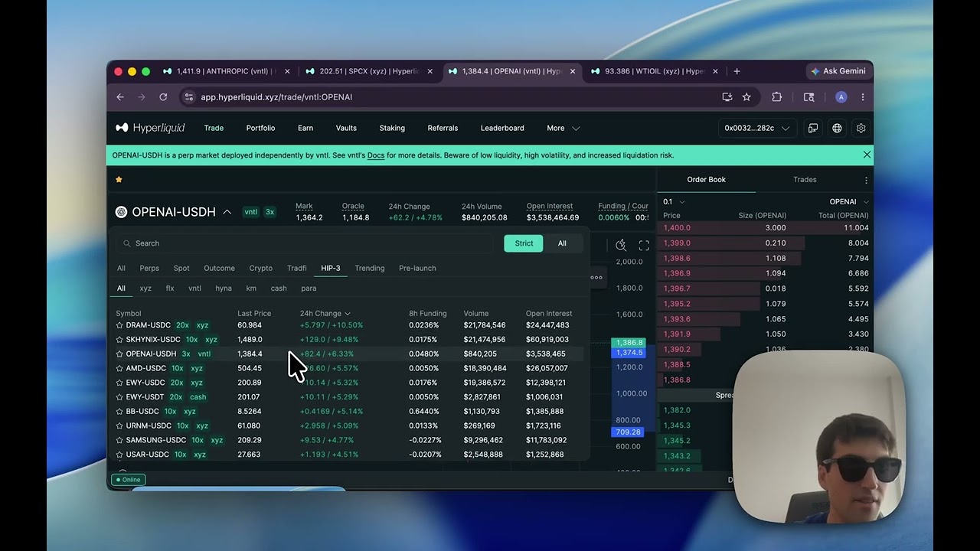
Task: Click the Online status indicator
Action: coord(127,480)
